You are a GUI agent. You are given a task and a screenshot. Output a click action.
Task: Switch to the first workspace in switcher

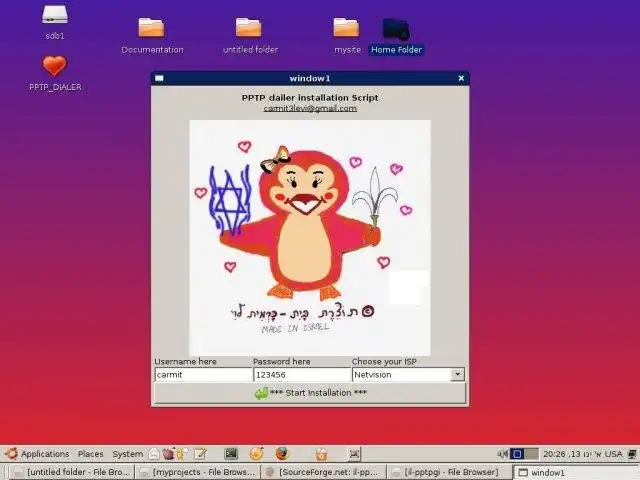pos(517,453)
